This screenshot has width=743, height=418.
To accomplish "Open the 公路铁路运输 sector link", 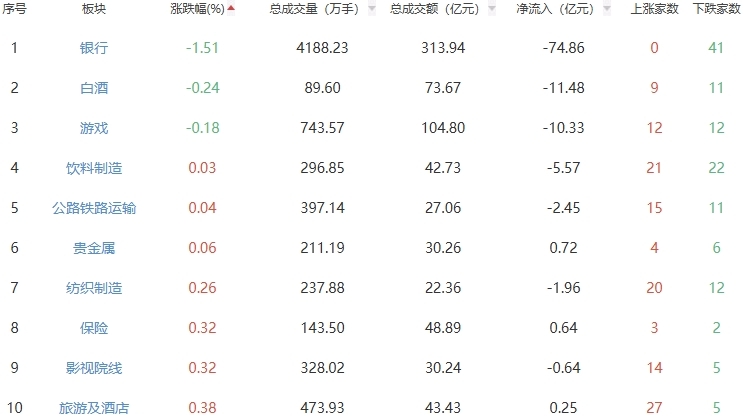I will (x=94, y=208).
